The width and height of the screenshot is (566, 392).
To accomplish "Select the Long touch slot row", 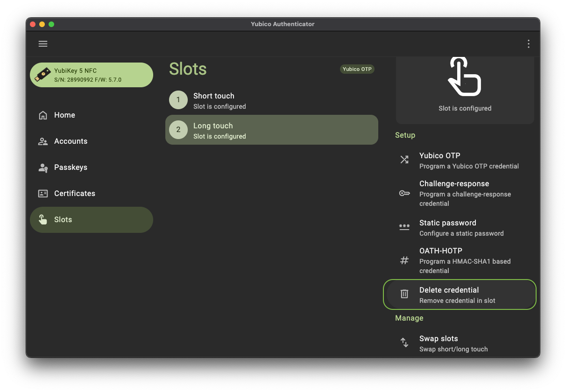I will pyautogui.click(x=272, y=130).
